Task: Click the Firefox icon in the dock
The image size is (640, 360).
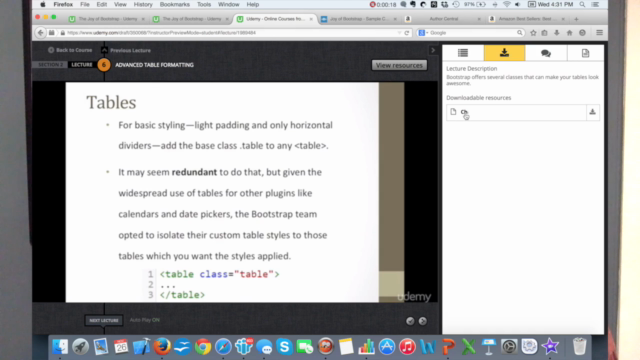Action: [162, 347]
